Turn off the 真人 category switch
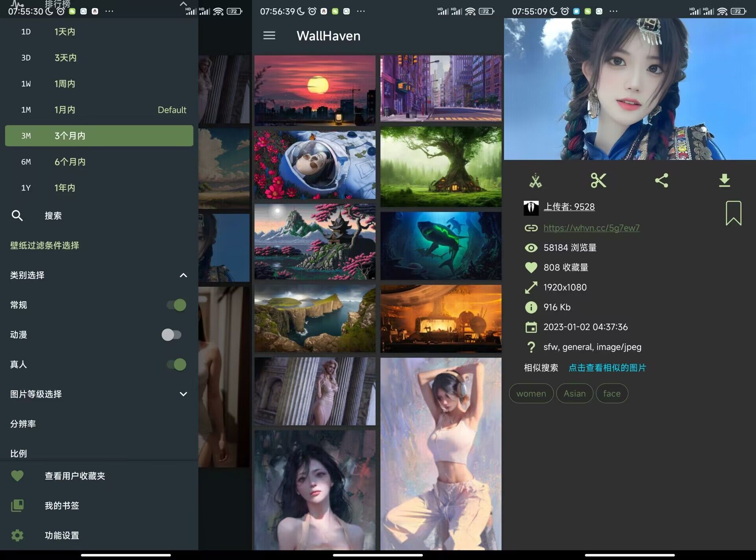756x560 pixels. click(176, 364)
